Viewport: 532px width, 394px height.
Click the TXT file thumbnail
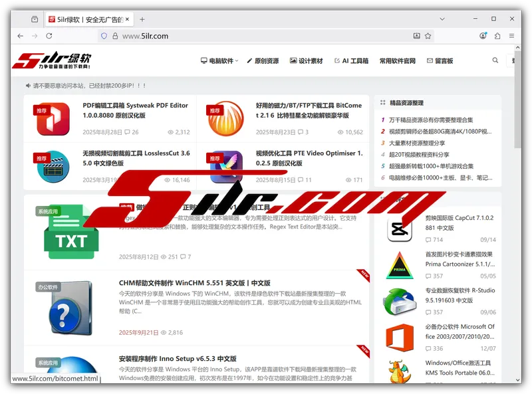(71, 232)
